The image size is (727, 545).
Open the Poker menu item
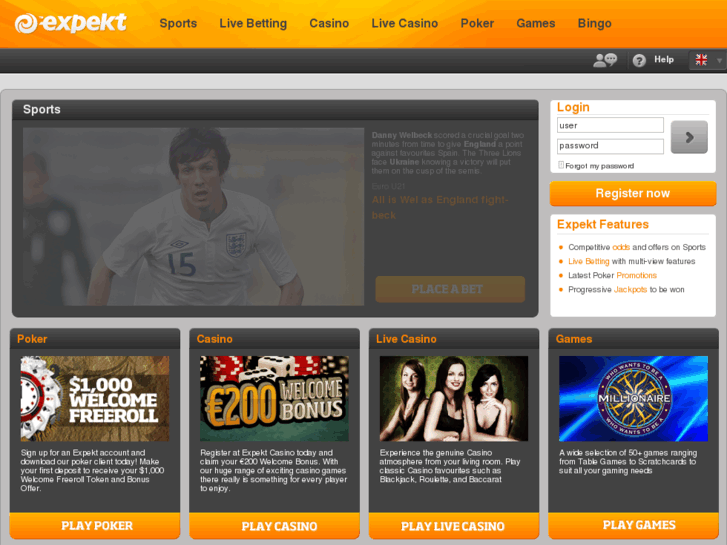[477, 23]
